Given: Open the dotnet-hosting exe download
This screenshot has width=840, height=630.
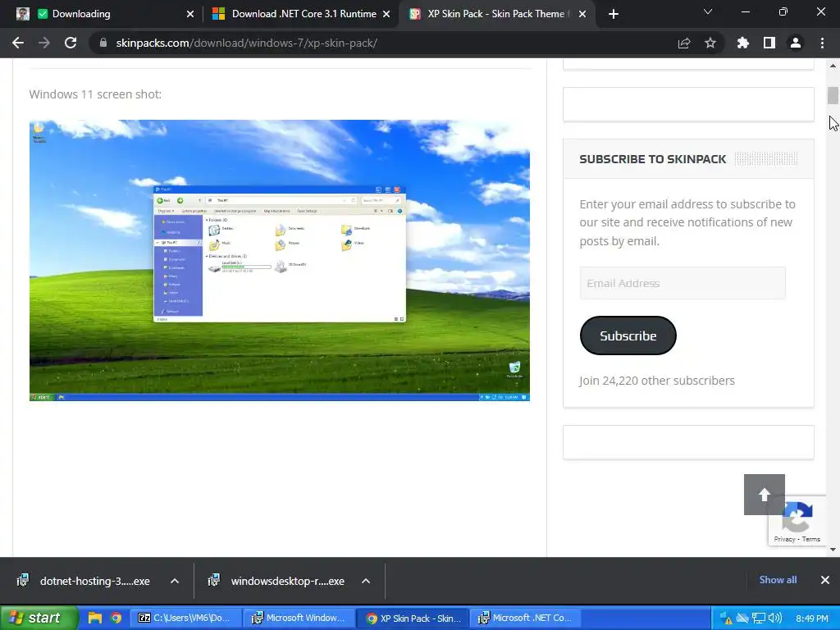Looking at the screenshot, I should [x=84, y=581].
